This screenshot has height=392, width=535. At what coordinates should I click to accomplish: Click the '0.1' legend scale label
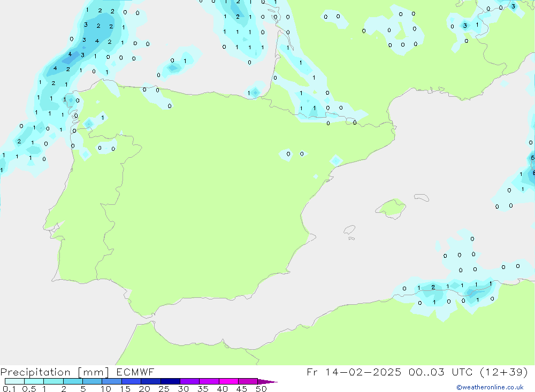[9, 389]
